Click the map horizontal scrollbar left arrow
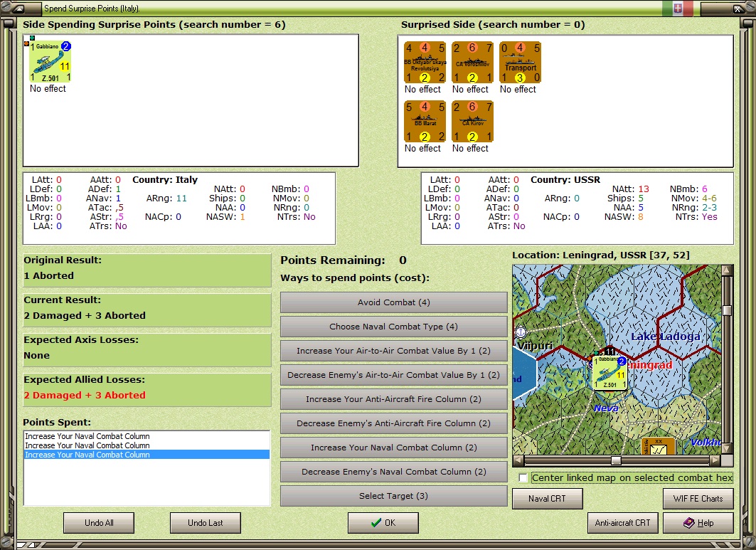756x550 pixels. tap(518, 460)
